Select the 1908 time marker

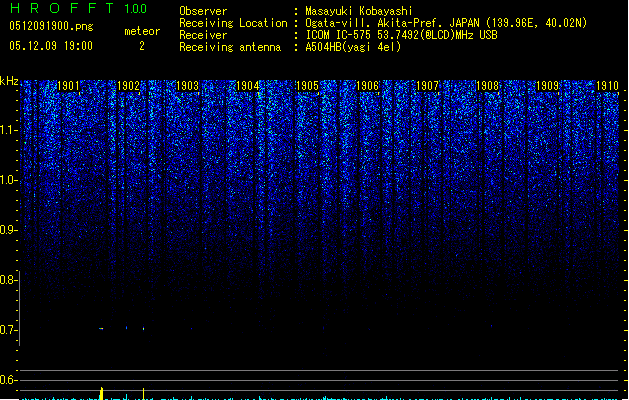pyautogui.click(x=488, y=87)
